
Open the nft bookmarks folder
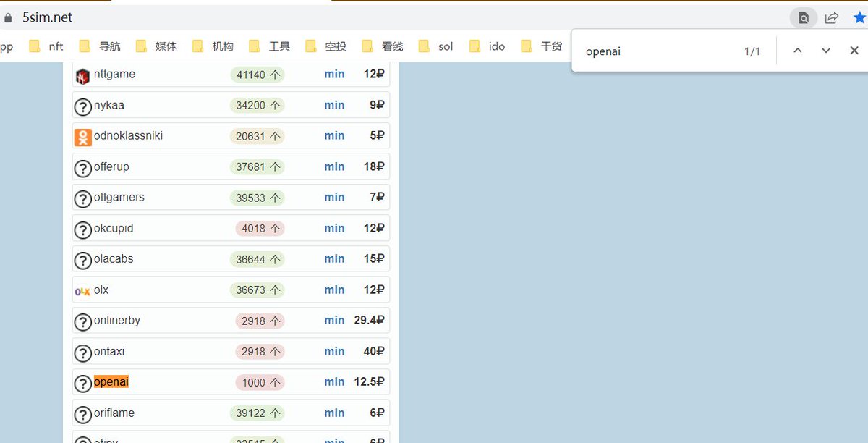(46, 46)
